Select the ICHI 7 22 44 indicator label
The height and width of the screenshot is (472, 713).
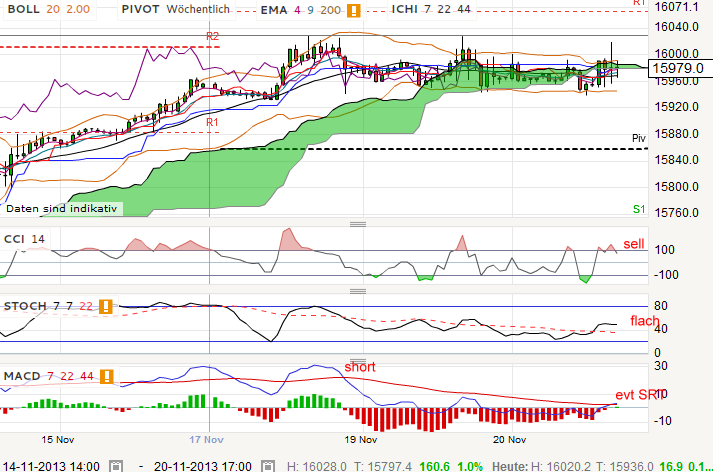coord(431,9)
